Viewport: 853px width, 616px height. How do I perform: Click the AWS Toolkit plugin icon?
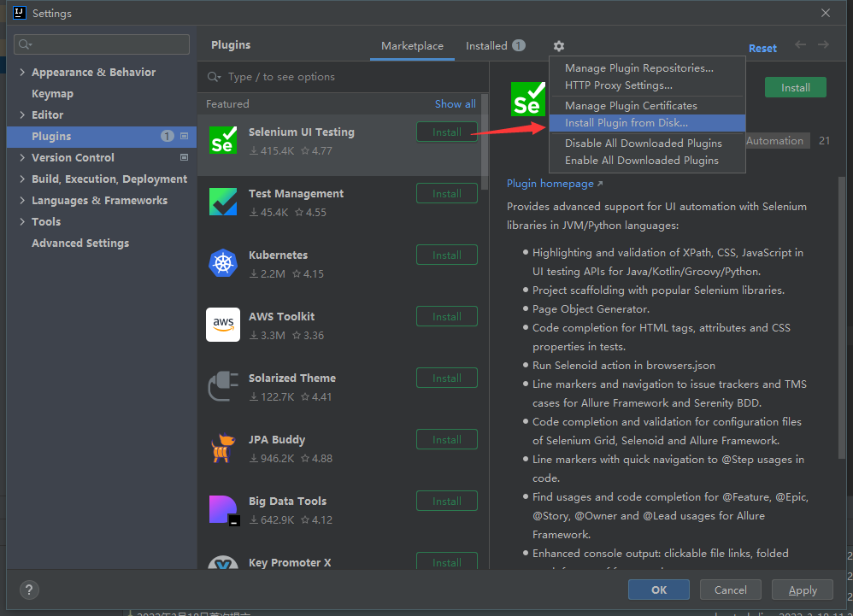click(223, 325)
